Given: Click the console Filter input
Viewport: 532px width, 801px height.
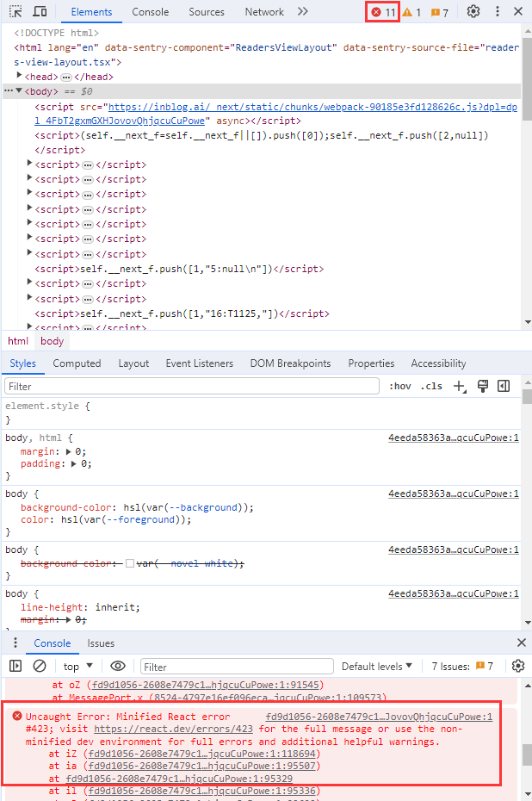Looking at the screenshot, I should 237,667.
